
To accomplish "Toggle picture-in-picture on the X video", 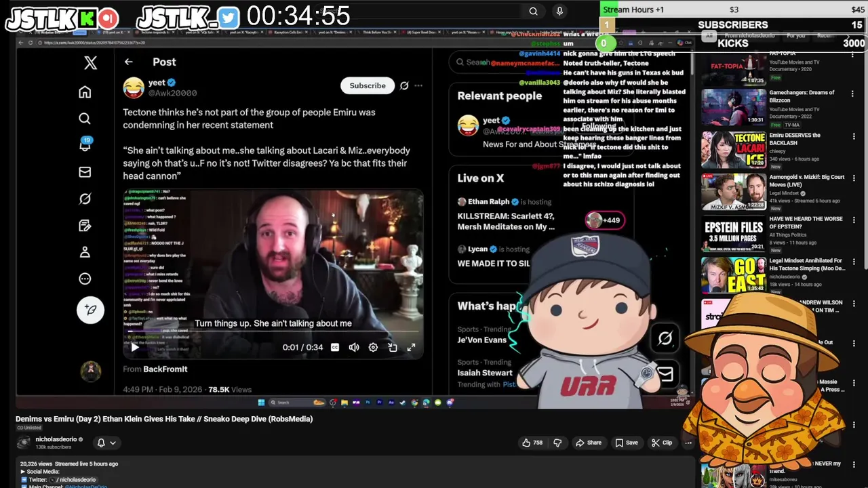I will [x=392, y=347].
